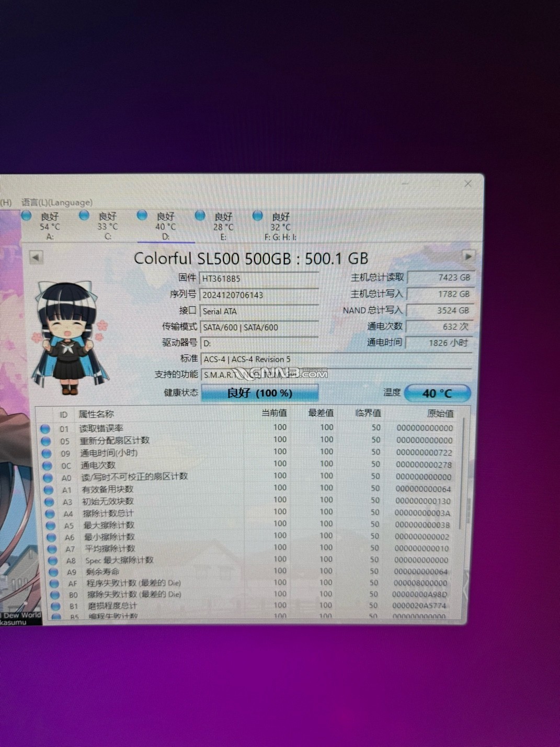Open the 语言(L)(Language) menu

tap(57, 202)
